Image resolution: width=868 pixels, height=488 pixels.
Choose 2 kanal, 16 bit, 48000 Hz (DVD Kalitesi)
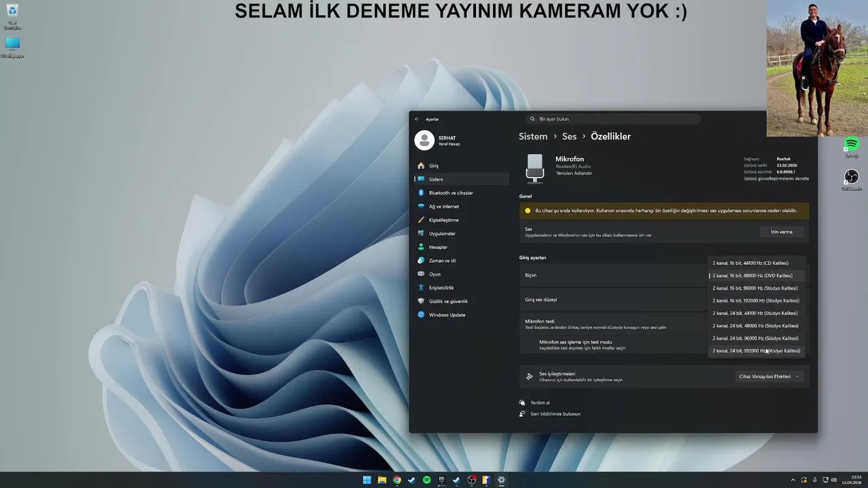point(756,276)
